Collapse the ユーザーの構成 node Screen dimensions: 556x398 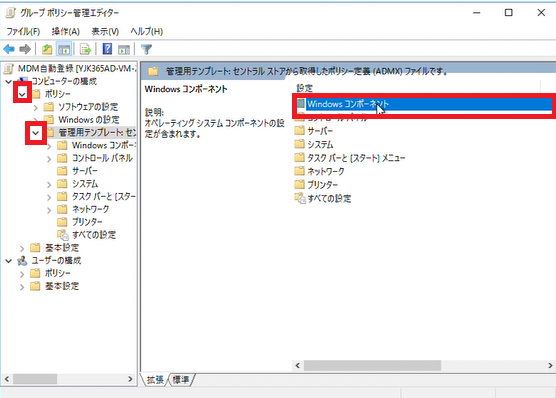9,261
